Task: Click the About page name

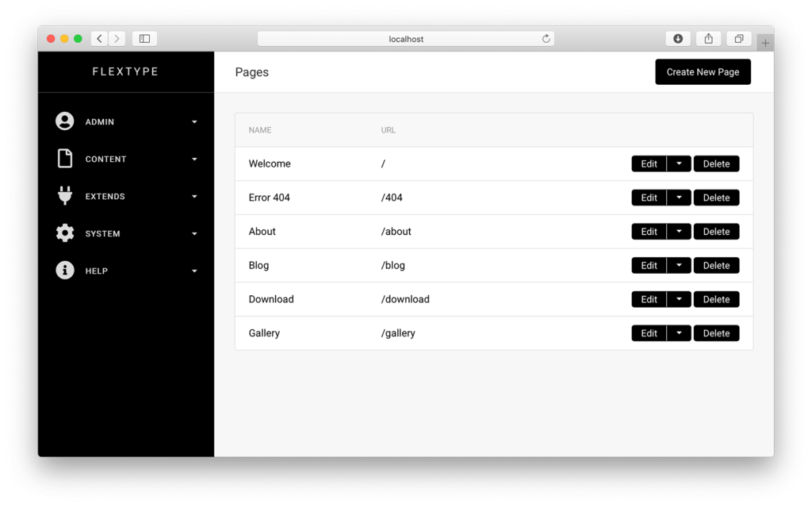Action: [x=262, y=232]
